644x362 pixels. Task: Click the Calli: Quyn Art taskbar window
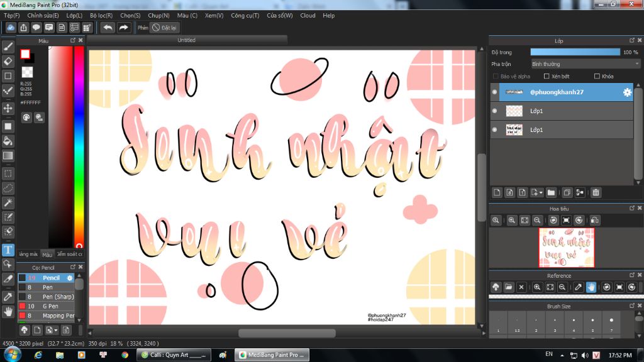(174, 355)
